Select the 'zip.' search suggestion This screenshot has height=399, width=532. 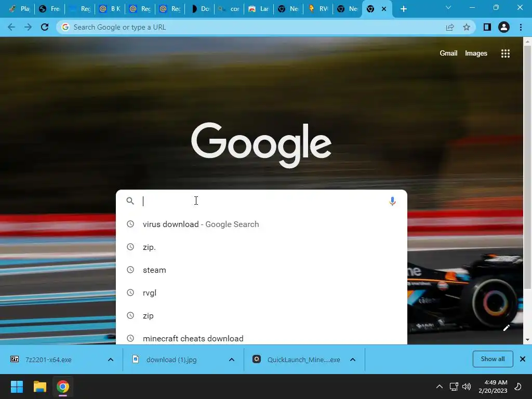261,247
